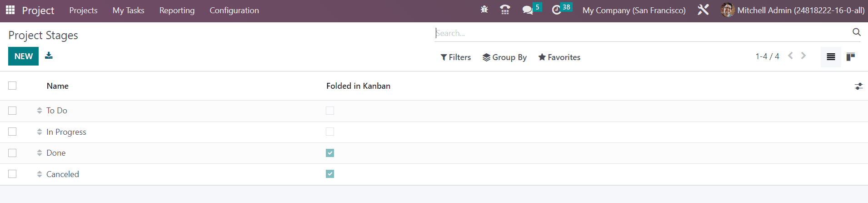Check the To Do row checkbox

click(12, 111)
